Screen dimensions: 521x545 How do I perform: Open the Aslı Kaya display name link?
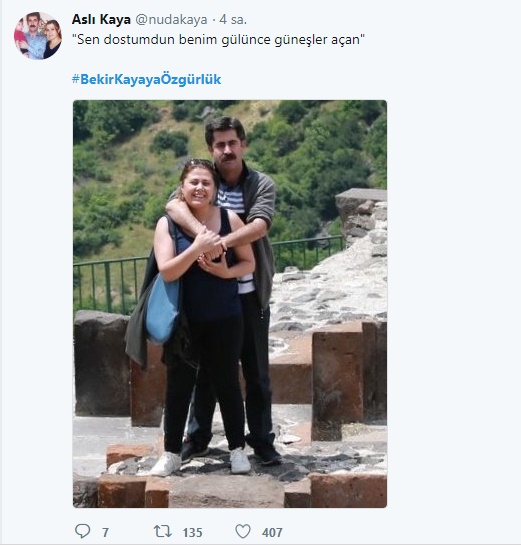101,19
